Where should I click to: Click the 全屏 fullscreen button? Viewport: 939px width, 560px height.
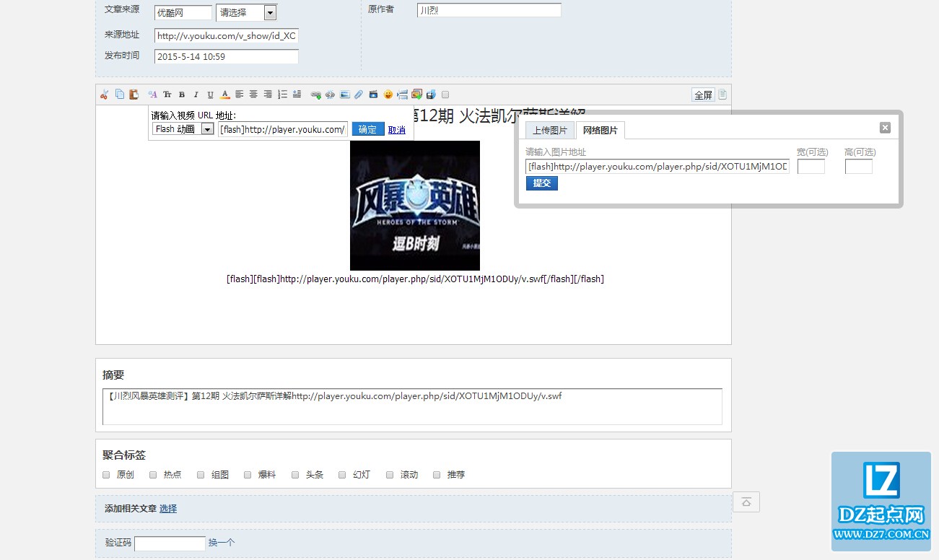point(703,95)
